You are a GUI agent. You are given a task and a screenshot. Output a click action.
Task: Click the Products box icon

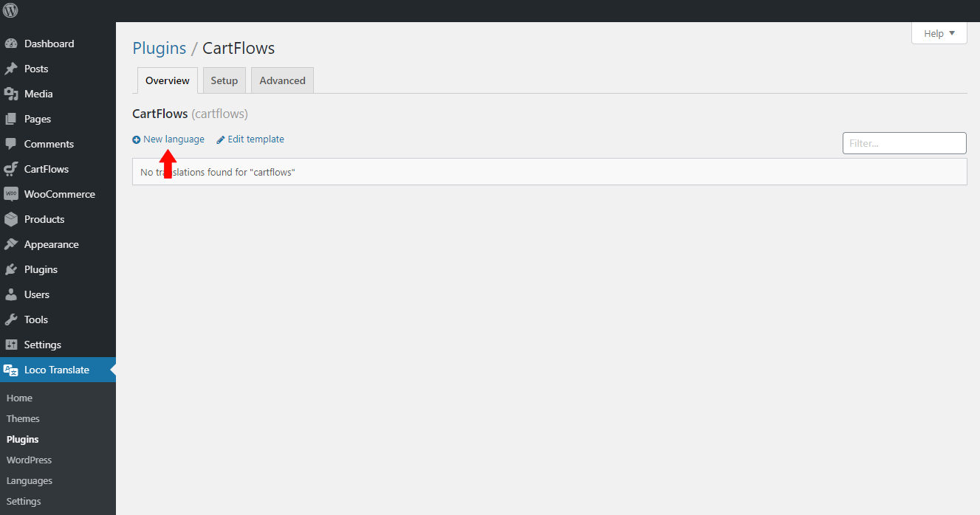(x=11, y=219)
